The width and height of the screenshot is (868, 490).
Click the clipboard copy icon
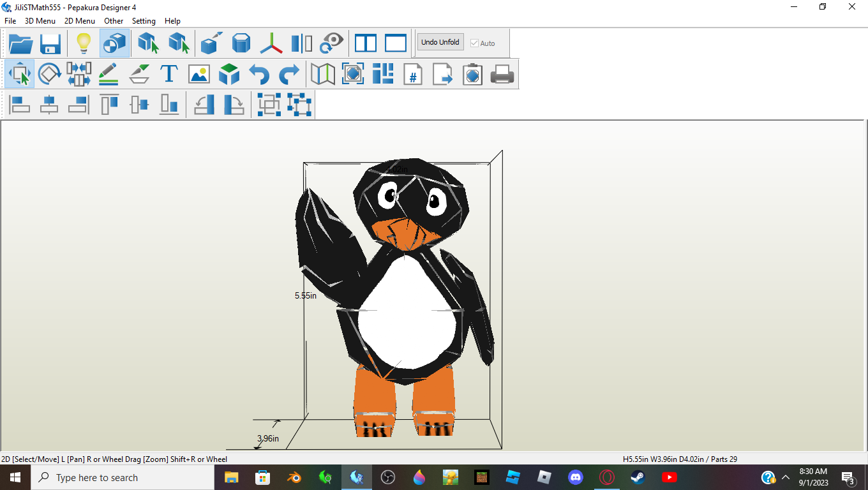pyautogui.click(x=472, y=74)
